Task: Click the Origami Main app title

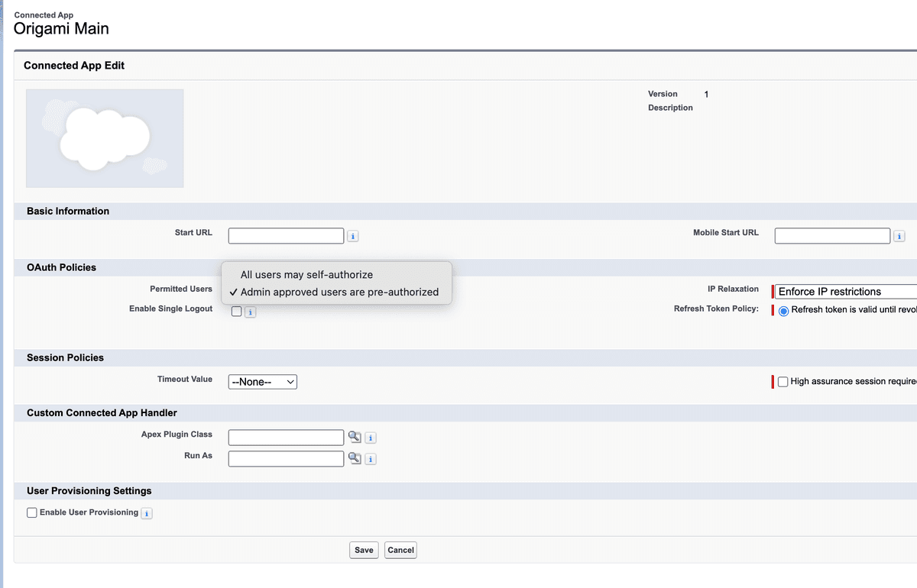Action: [x=61, y=29]
